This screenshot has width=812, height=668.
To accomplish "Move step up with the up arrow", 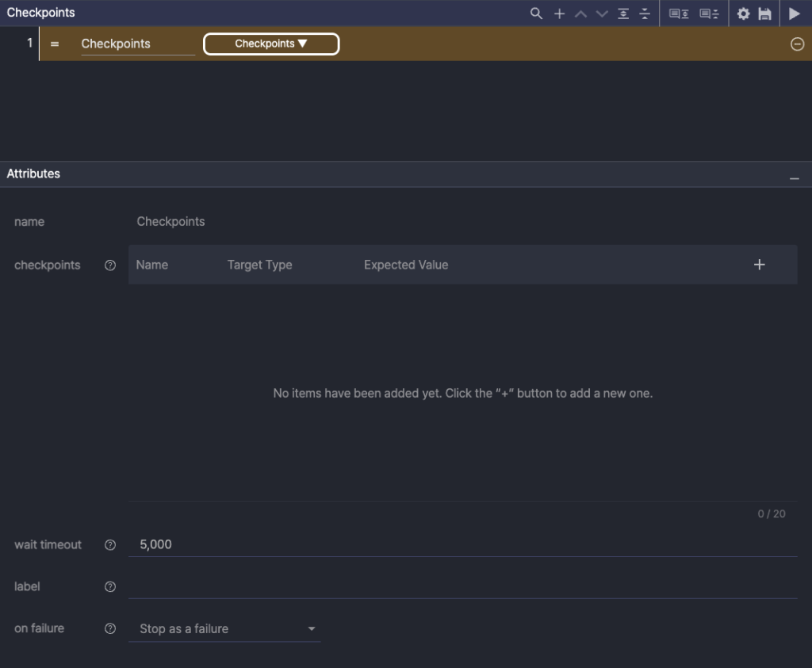I will coord(580,13).
